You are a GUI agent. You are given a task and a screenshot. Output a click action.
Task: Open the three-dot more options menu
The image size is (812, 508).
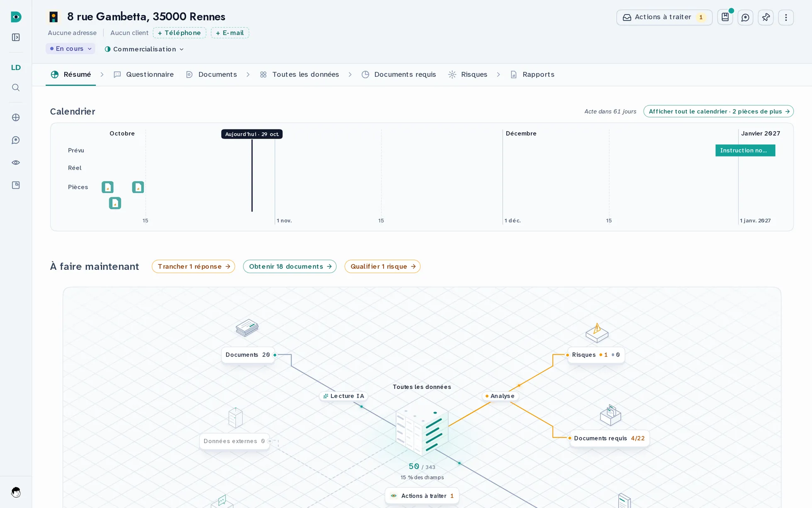click(786, 17)
